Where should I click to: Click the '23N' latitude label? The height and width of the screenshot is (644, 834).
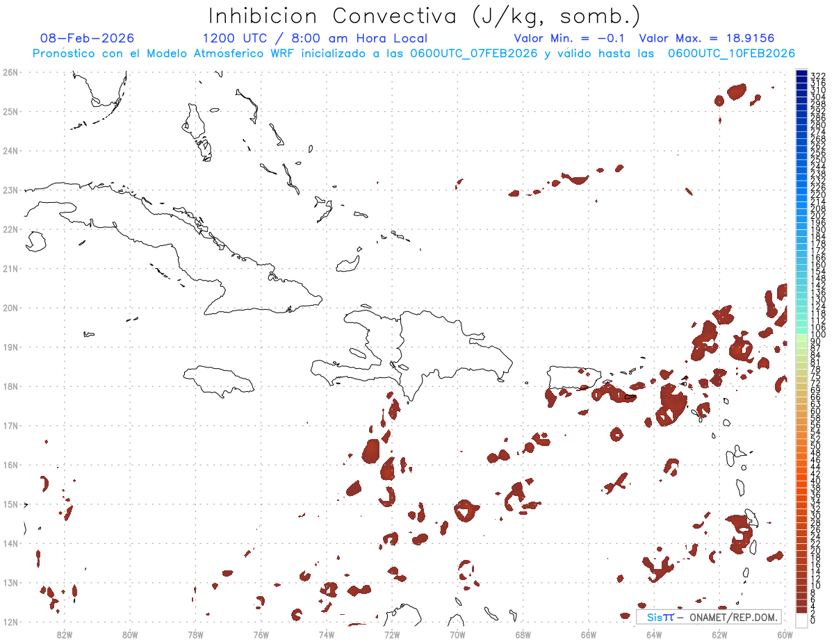10,190
